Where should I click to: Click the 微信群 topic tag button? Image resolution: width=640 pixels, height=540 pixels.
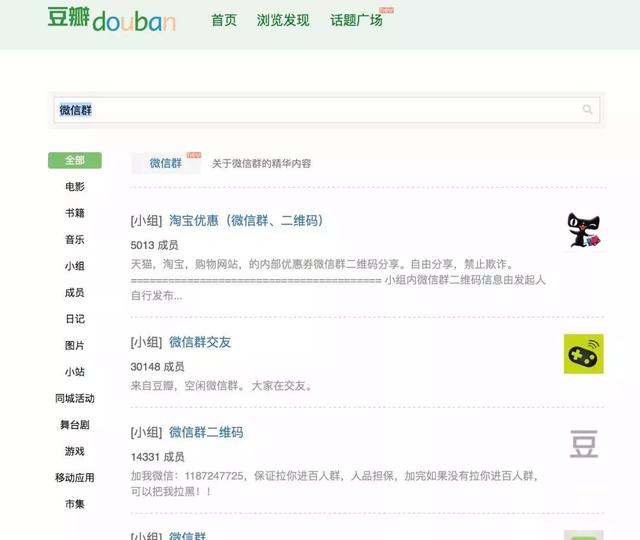(166, 163)
